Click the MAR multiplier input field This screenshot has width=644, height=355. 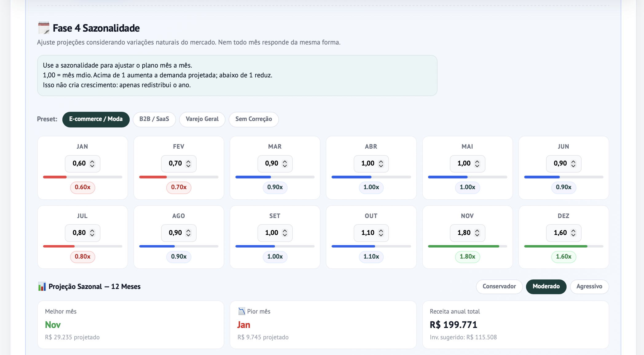(x=271, y=164)
